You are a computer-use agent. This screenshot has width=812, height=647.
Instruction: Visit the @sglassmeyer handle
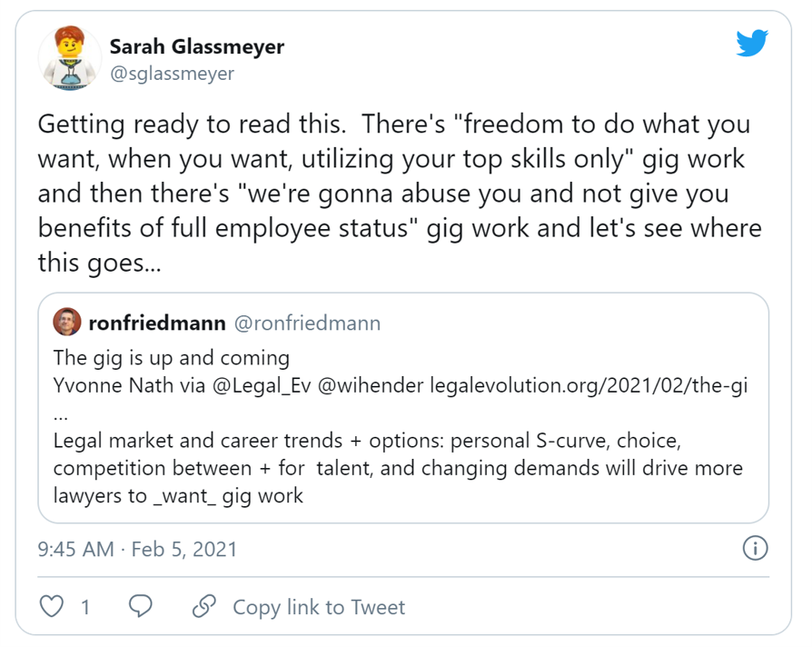pos(172,74)
